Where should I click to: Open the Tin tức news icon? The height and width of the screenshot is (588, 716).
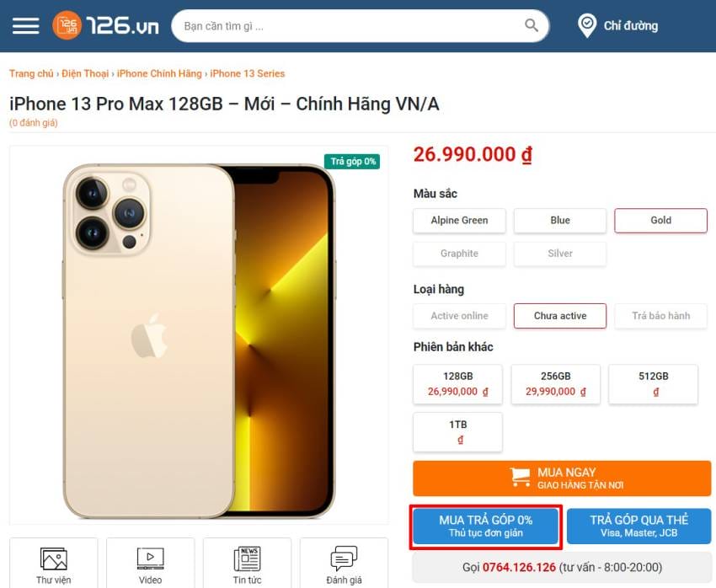pos(247,559)
